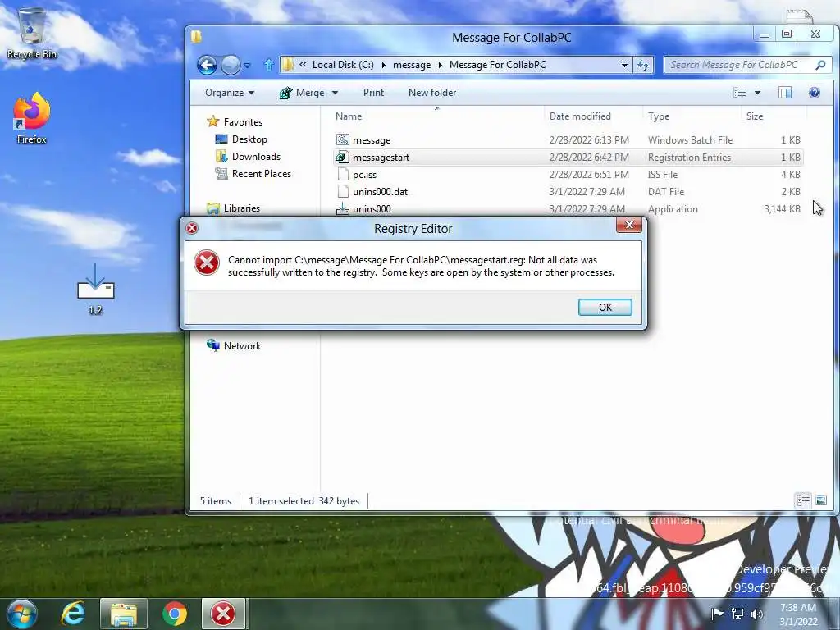Click the messagestart registry file icon
The height and width of the screenshot is (630, 840).
pos(342,157)
